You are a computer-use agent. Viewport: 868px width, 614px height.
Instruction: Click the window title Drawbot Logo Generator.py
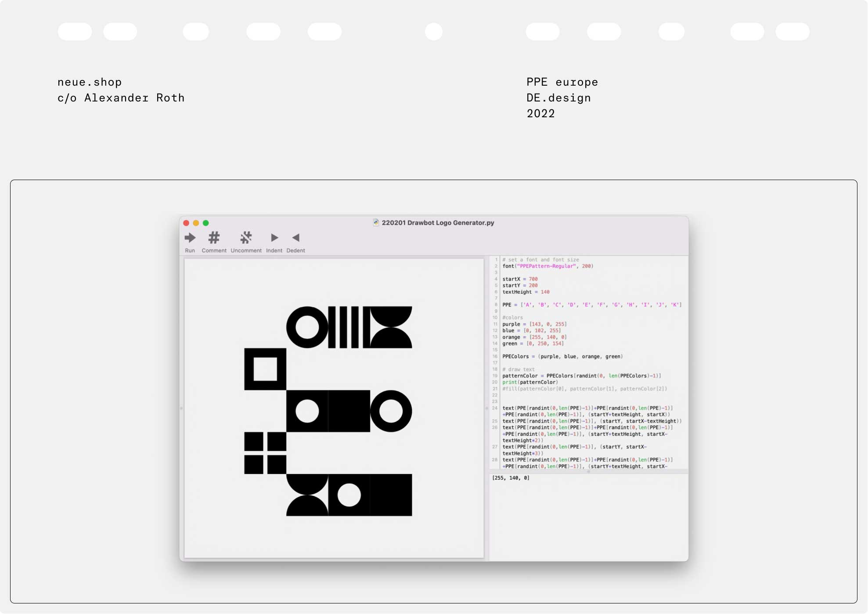(438, 223)
